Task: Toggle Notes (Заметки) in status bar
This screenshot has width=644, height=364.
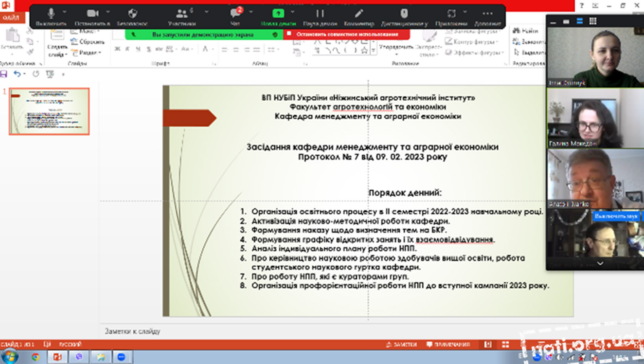Action: [401, 344]
